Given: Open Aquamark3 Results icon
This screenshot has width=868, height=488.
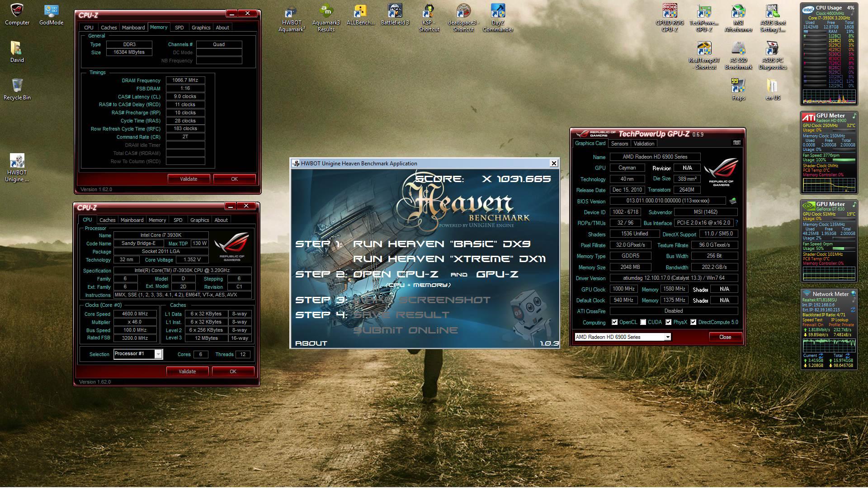Looking at the screenshot, I should 326,18.
